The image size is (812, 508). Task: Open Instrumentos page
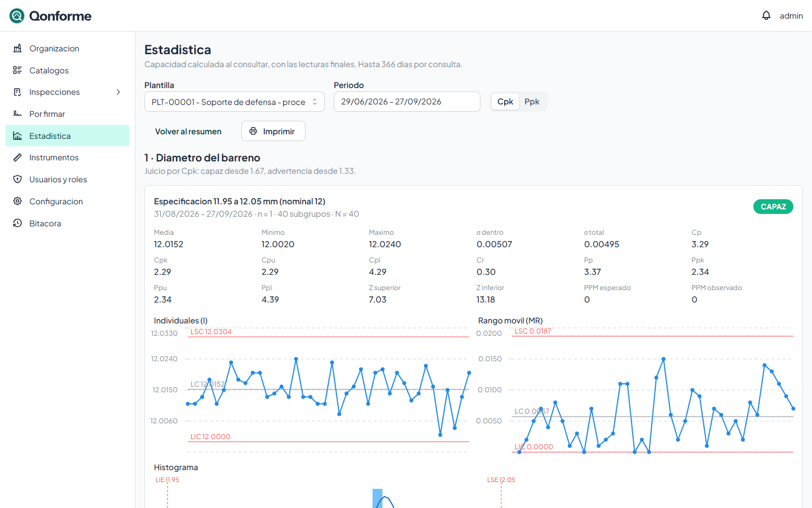[x=67, y=157]
